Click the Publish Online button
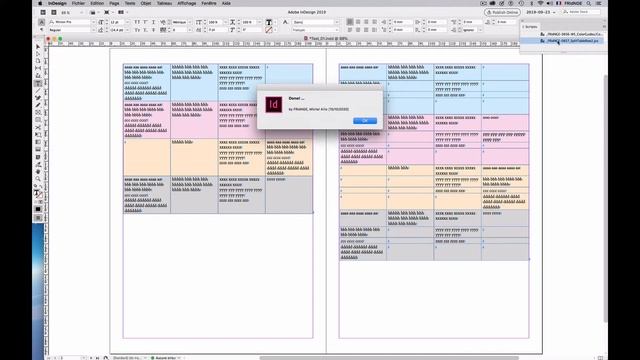 pos(502,12)
